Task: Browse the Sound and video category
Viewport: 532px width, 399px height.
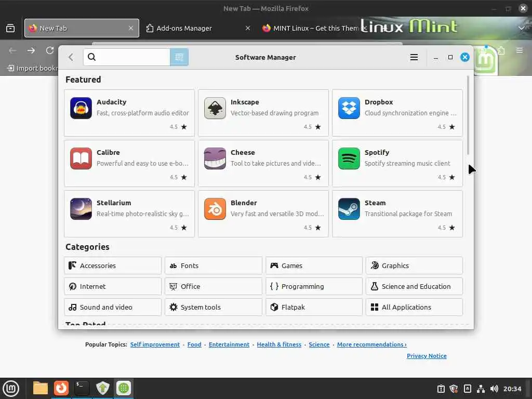Action: point(113,307)
